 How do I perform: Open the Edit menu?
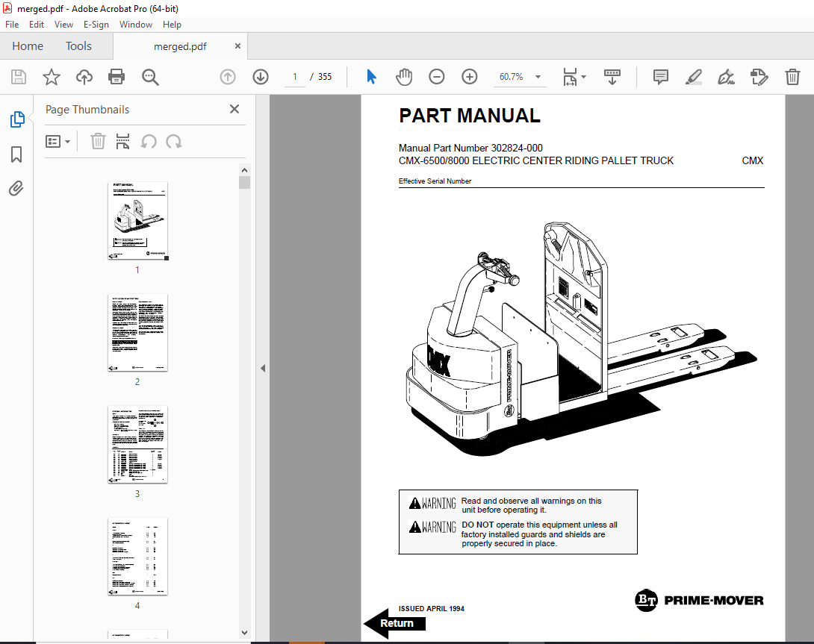[37, 25]
